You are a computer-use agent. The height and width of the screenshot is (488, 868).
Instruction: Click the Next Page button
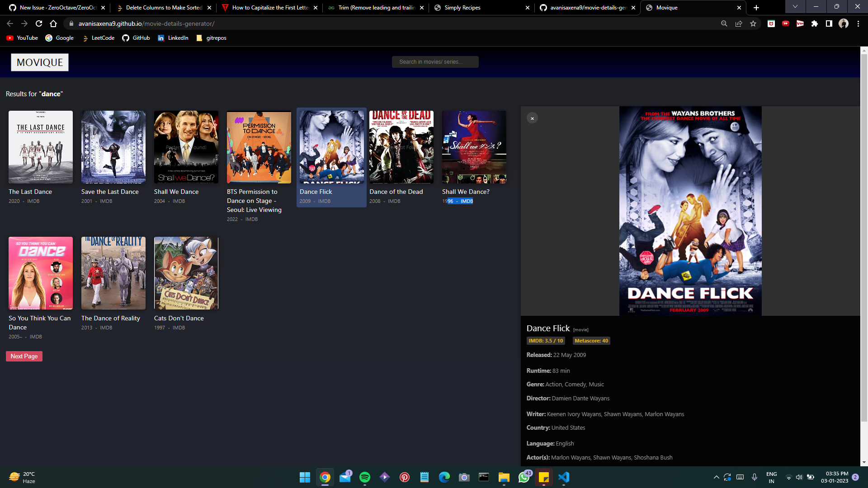[x=24, y=356]
